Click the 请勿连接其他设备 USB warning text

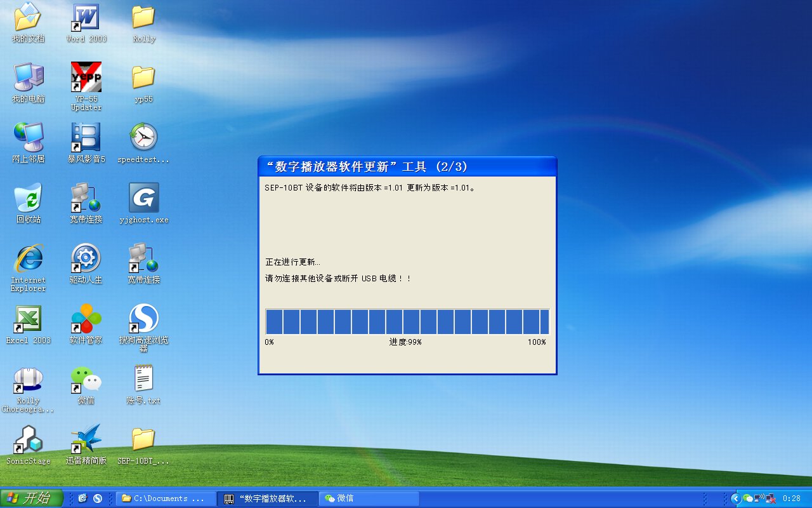point(338,278)
